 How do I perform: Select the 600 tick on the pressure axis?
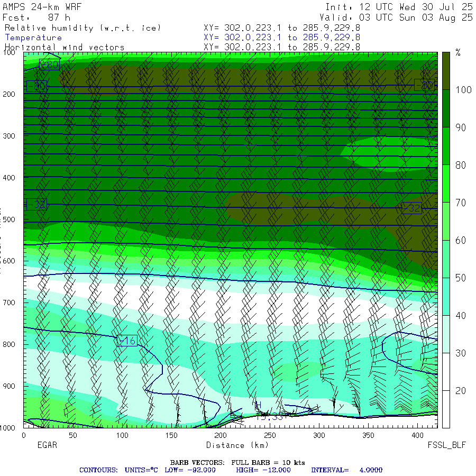point(9,261)
